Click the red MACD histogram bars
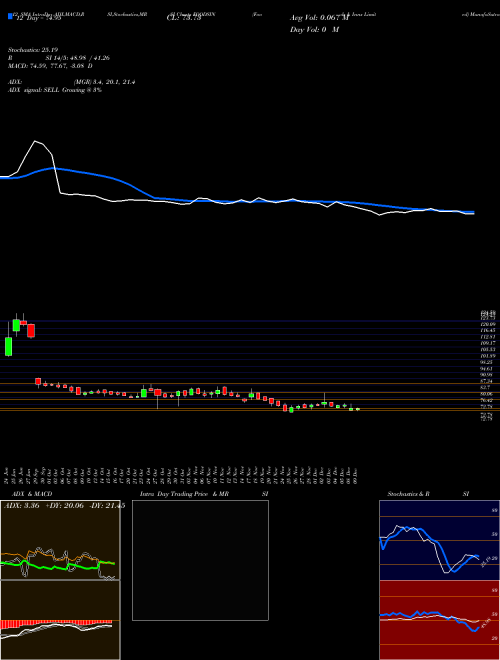This screenshot has width=500, height=660. pyautogui.click(x=56, y=624)
